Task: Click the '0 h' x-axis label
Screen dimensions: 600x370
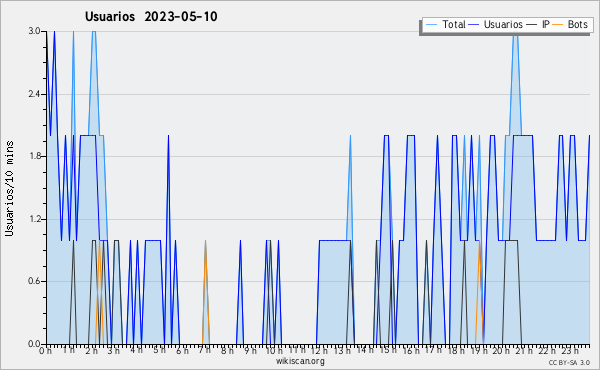Action: click(x=46, y=350)
